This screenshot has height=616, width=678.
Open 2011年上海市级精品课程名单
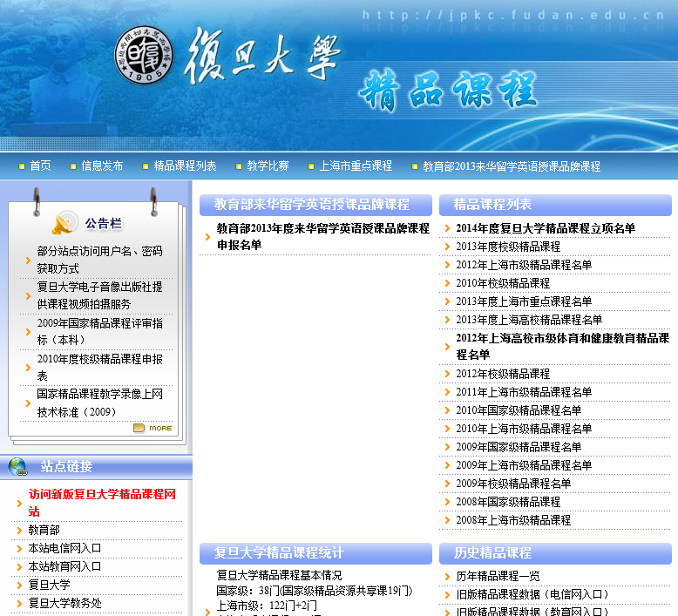[524, 392]
